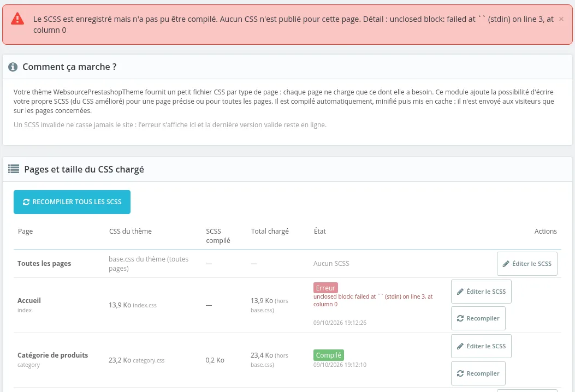Click the SCSS compilé column header
Screen dimensions: 575x392
point(218,236)
